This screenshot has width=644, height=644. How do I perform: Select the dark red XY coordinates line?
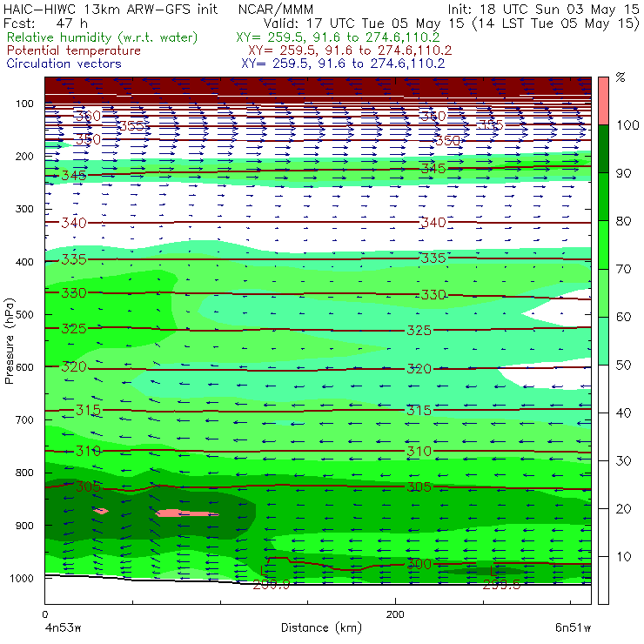(350, 50)
